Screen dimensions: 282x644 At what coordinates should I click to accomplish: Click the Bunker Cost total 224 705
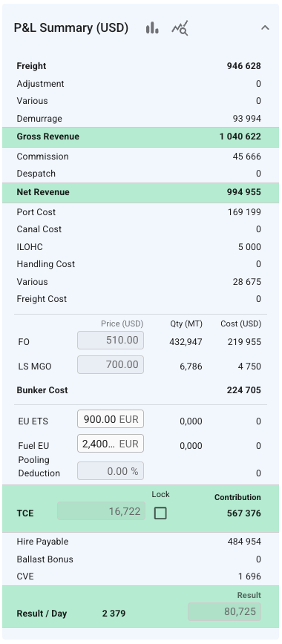pyautogui.click(x=243, y=390)
